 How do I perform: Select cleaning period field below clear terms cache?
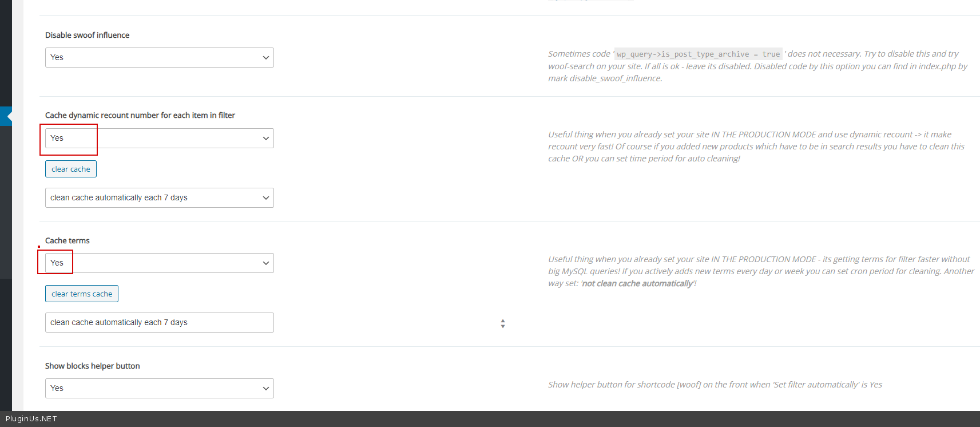pos(159,322)
